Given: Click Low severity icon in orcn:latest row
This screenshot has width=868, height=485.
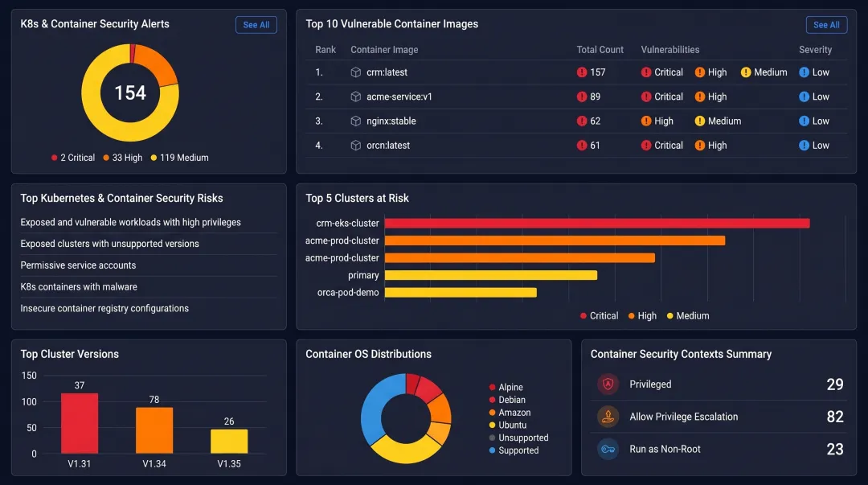Looking at the screenshot, I should pos(804,146).
